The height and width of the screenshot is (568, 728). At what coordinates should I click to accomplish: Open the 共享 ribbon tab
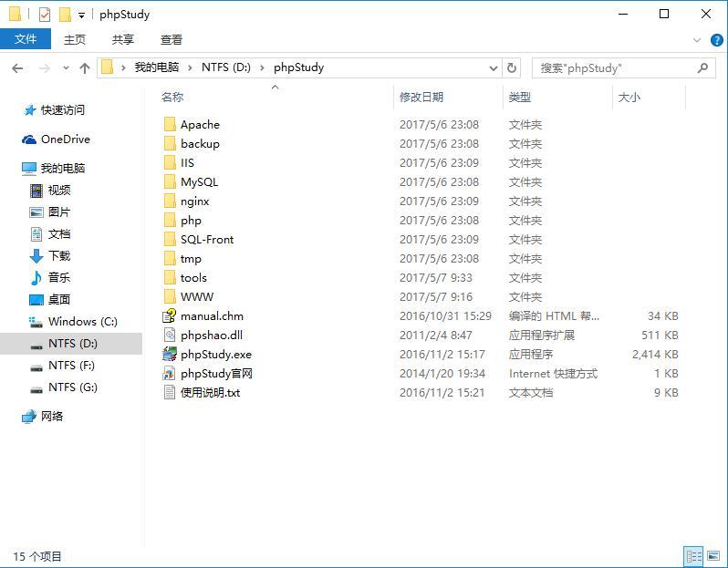pyautogui.click(x=123, y=40)
